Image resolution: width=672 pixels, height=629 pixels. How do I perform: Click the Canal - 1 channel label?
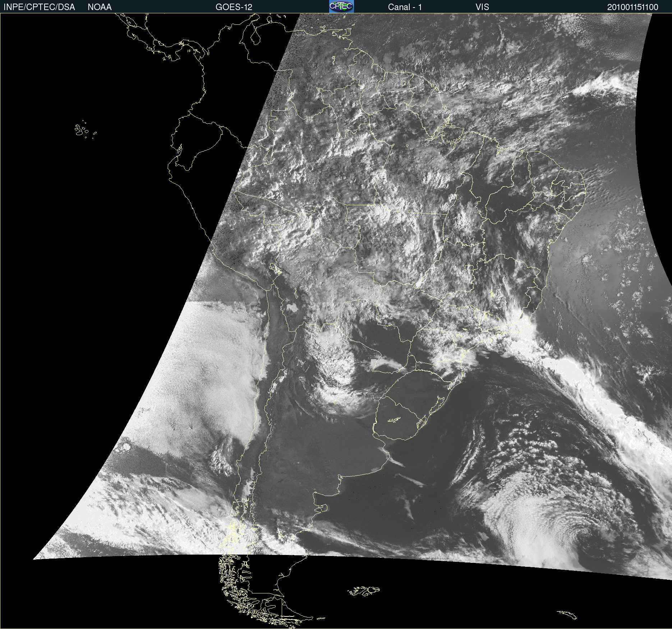[405, 7]
